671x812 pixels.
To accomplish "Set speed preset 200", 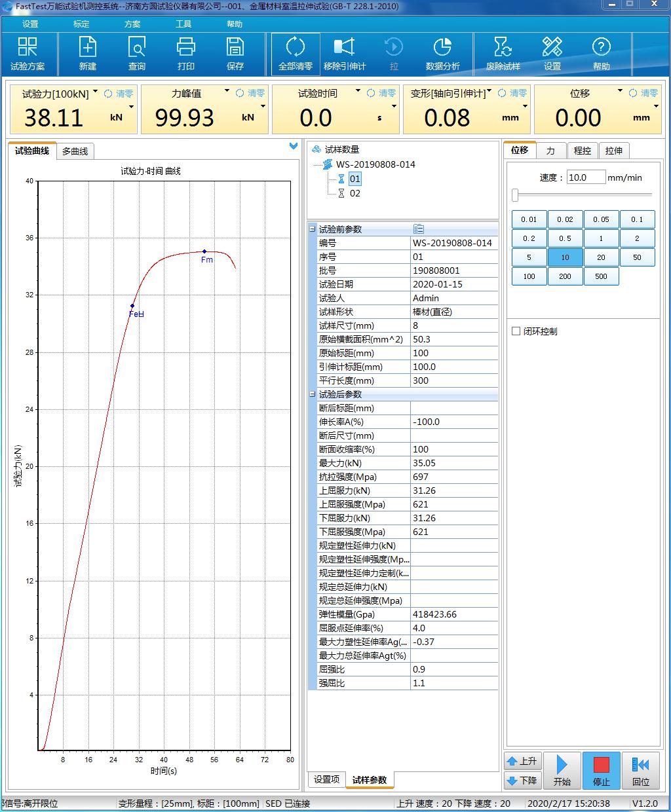I will coord(565,276).
